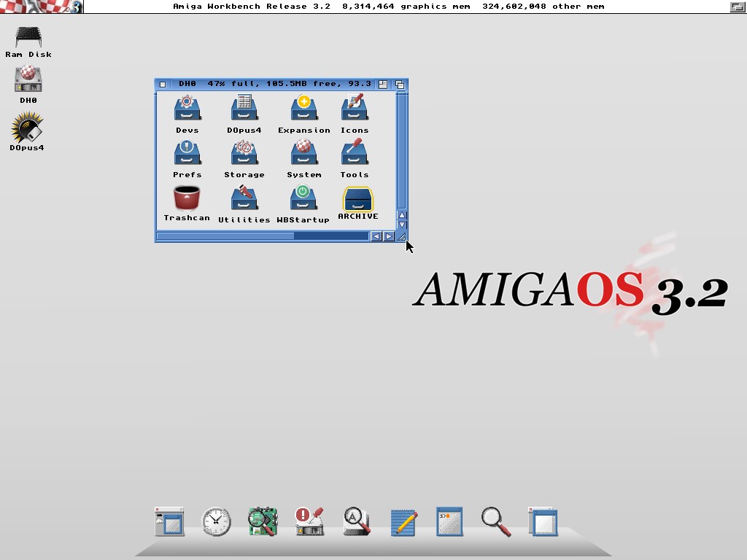Open the Devs drawer
The width and height of the screenshot is (747, 560).
tap(187, 109)
